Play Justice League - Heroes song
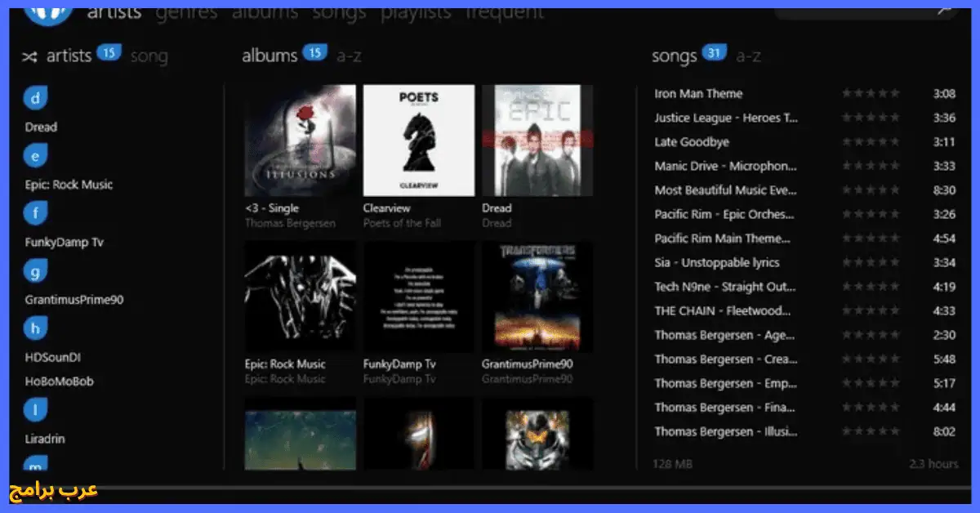Viewport: 980px width, 513px height. point(726,118)
